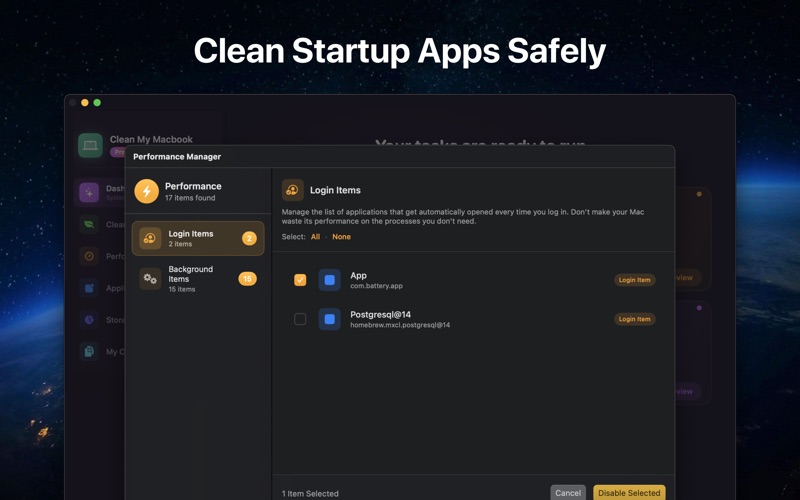The image size is (800, 500).
Task: Select the Background Items category
Action: 198,279
